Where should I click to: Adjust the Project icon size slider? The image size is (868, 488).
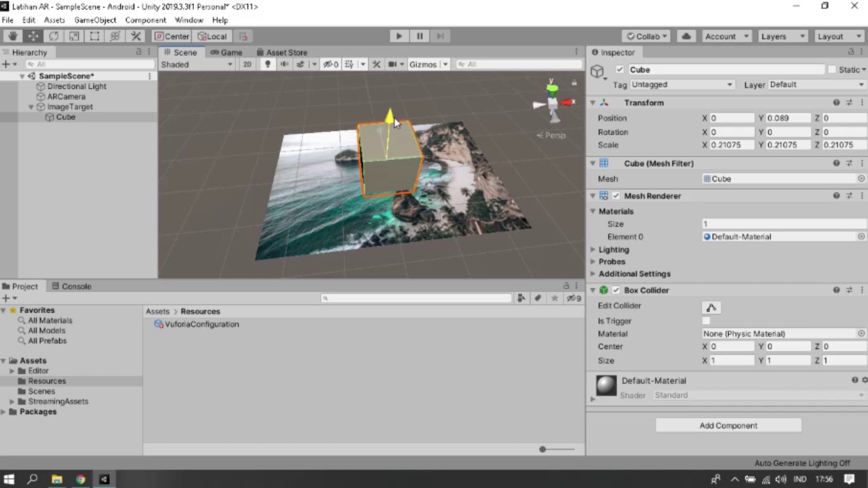[x=542, y=449]
